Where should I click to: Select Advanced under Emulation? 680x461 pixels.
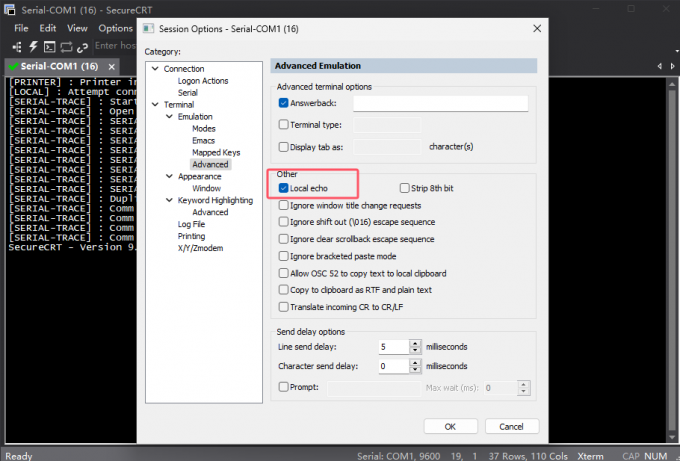(x=210, y=164)
